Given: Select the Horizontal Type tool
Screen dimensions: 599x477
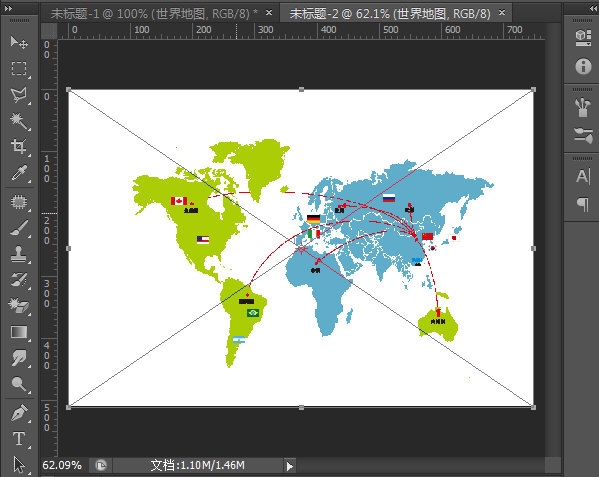Looking at the screenshot, I should point(19,438).
